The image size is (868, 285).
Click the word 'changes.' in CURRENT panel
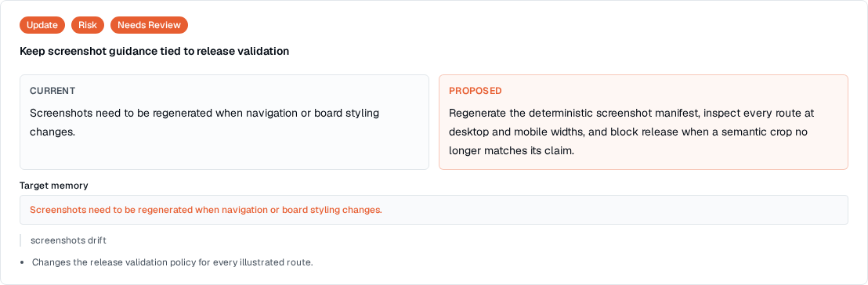pos(52,132)
